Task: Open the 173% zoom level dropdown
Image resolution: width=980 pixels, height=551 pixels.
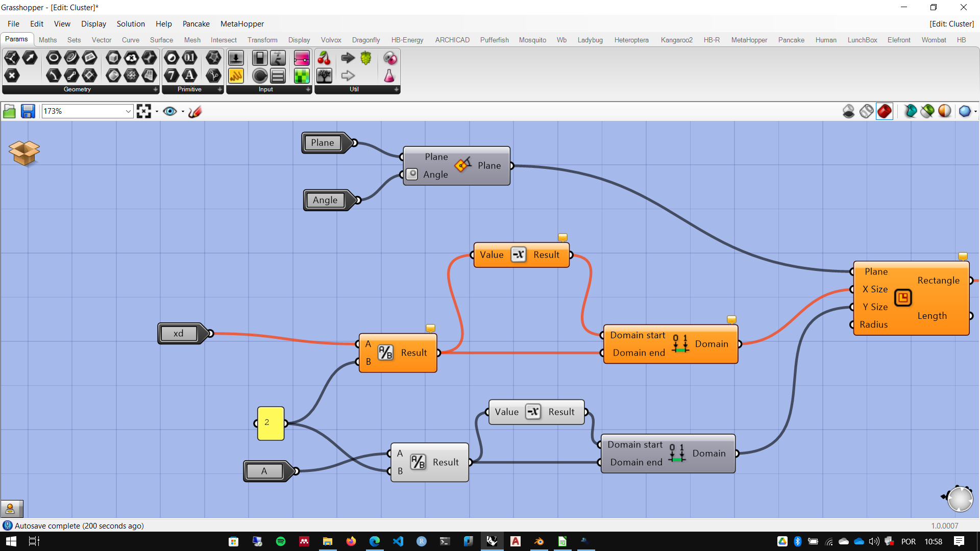Action: click(x=128, y=111)
